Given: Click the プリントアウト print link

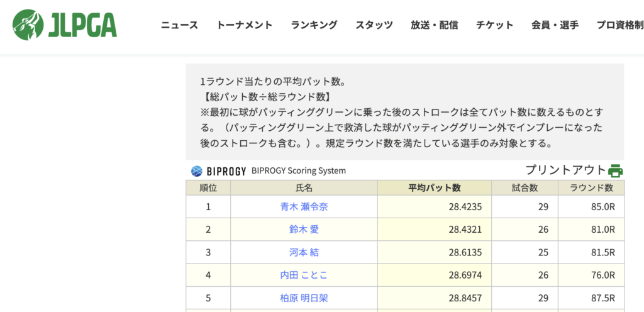Looking at the screenshot, I should 566,170.
